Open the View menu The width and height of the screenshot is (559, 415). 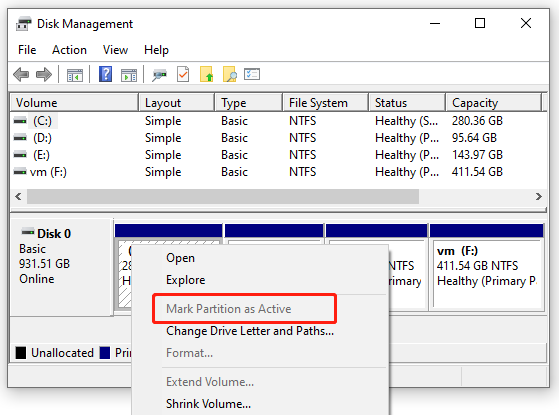[115, 50]
